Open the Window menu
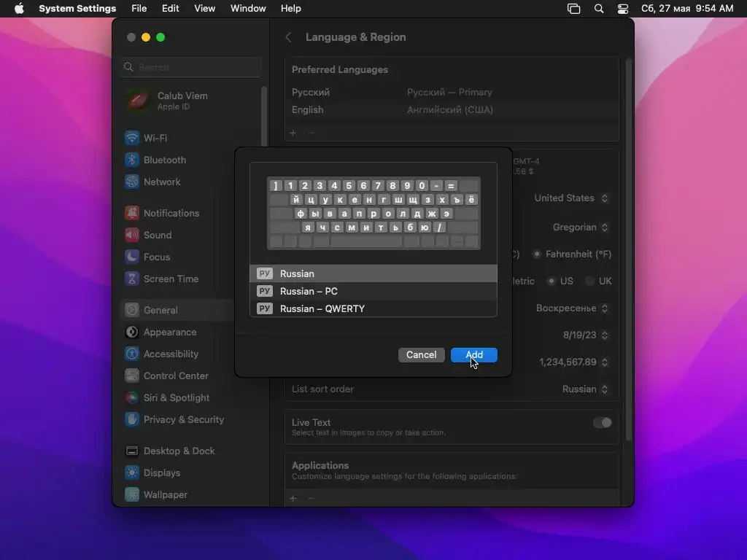The height and width of the screenshot is (560, 747). coord(248,9)
